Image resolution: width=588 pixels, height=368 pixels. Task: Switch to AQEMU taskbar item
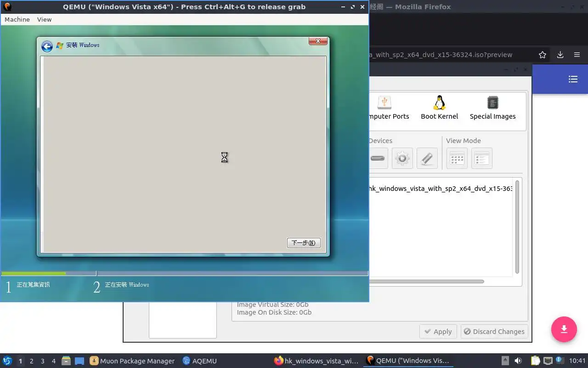199,361
